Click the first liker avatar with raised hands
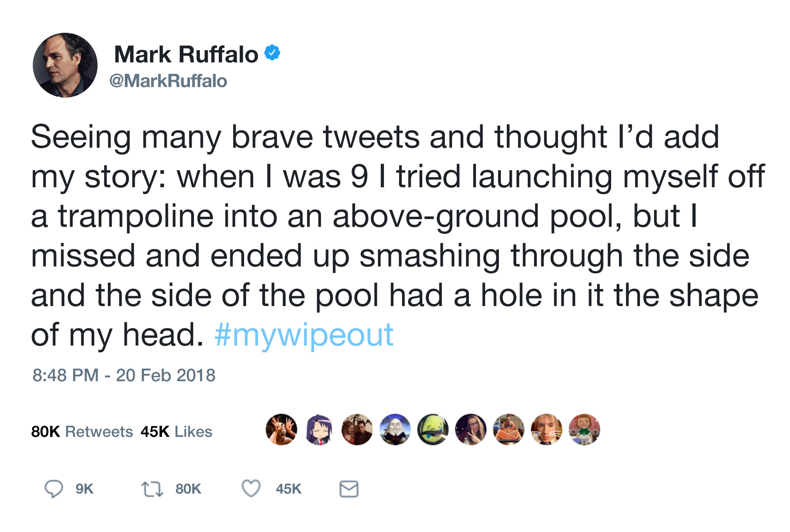Viewport: 790px width, 532px height. coord(281,430)
